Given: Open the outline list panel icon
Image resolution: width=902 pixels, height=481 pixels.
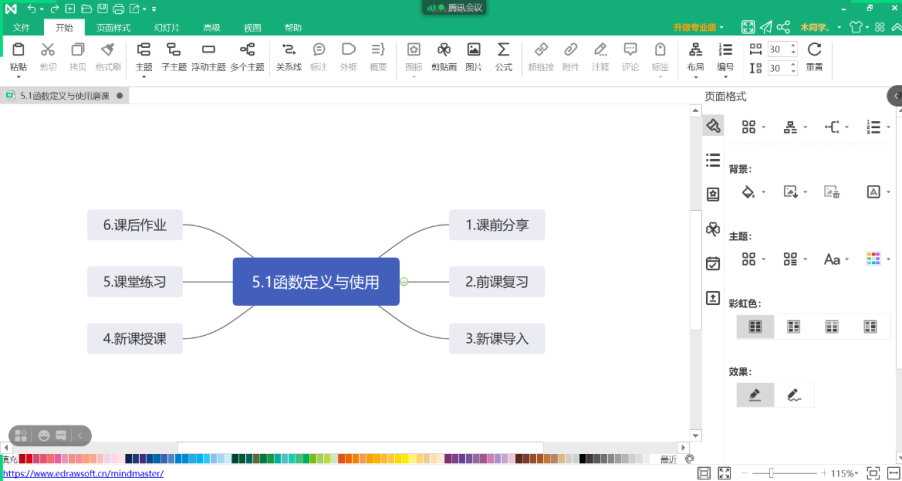Looking at the screenshot, I should pyautogui.click(x=713, y=160).
